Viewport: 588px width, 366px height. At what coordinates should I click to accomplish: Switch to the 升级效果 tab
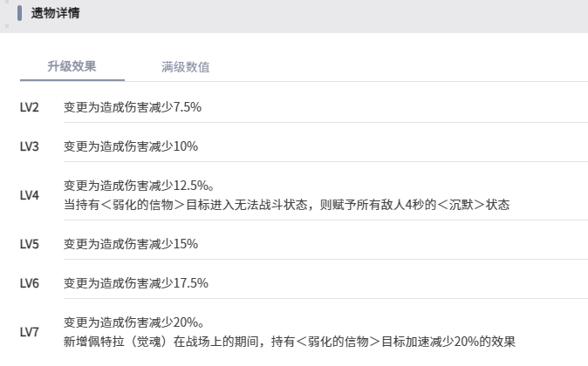[x=72, y=66]
